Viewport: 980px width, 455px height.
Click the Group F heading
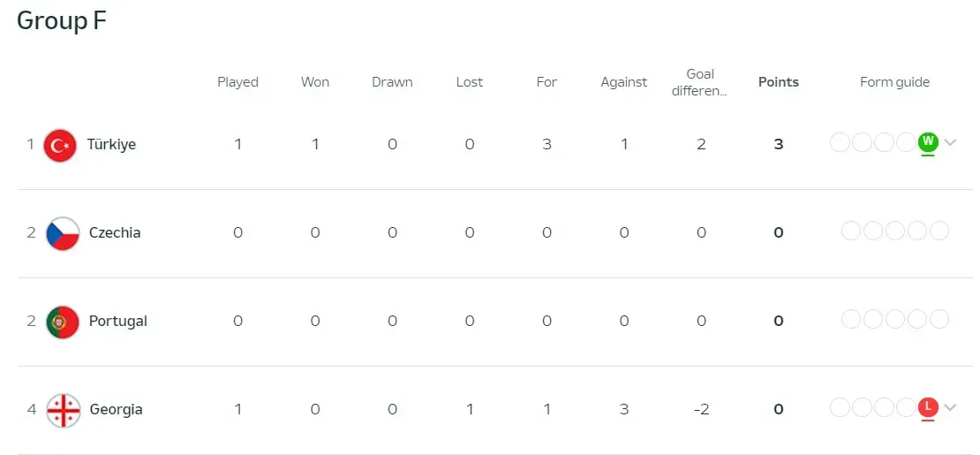tap(62, 21)
